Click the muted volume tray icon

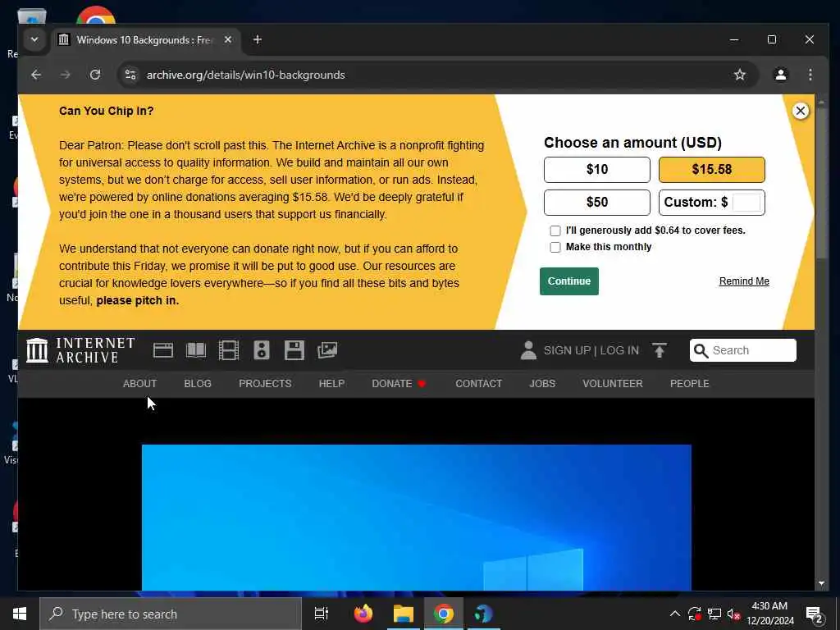[733, 614]
